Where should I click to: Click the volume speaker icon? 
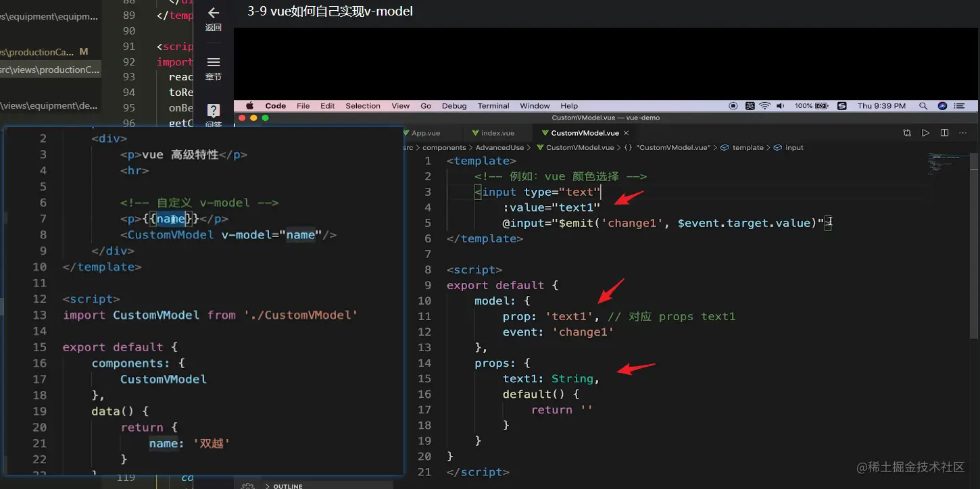coord(781,106)
